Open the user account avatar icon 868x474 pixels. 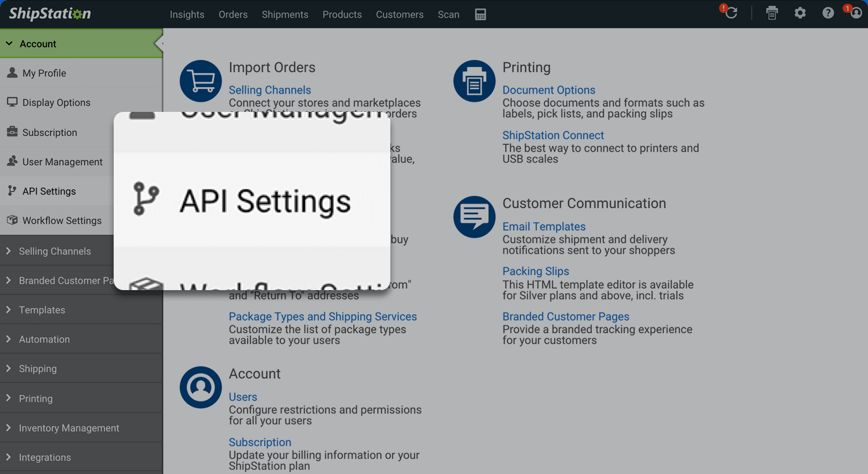[855, 13]
